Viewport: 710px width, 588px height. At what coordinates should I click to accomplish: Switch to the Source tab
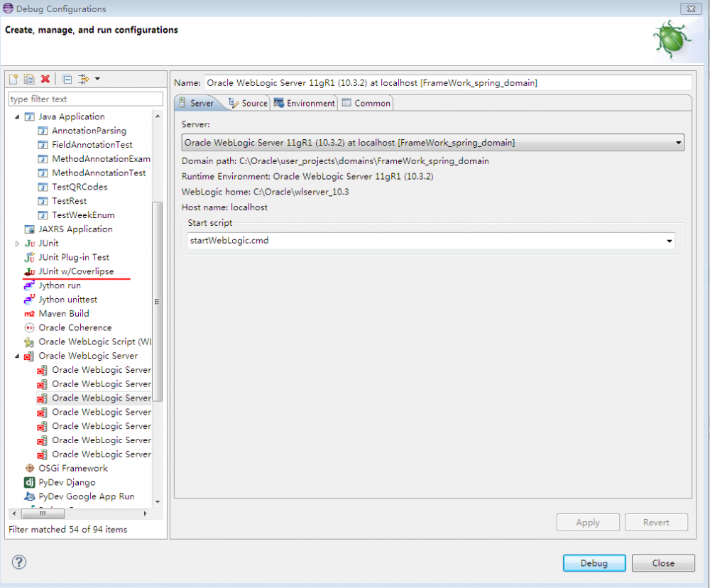pos(248,103)
